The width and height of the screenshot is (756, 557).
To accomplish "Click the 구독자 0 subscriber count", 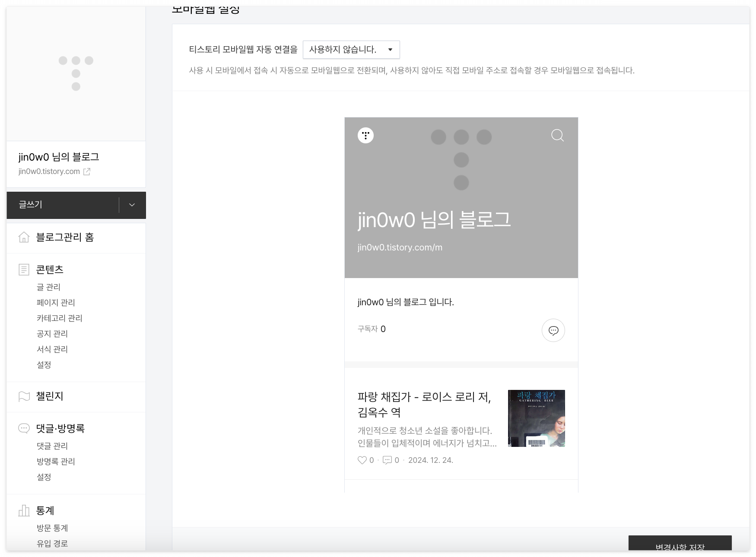I will click(x=372, y=329).
